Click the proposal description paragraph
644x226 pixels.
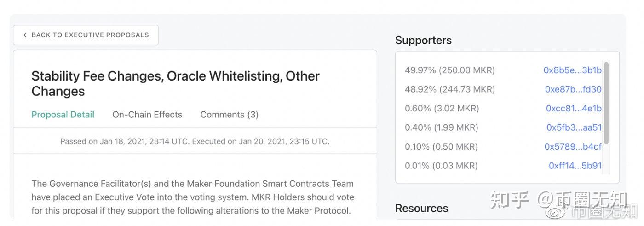[192, 197]
